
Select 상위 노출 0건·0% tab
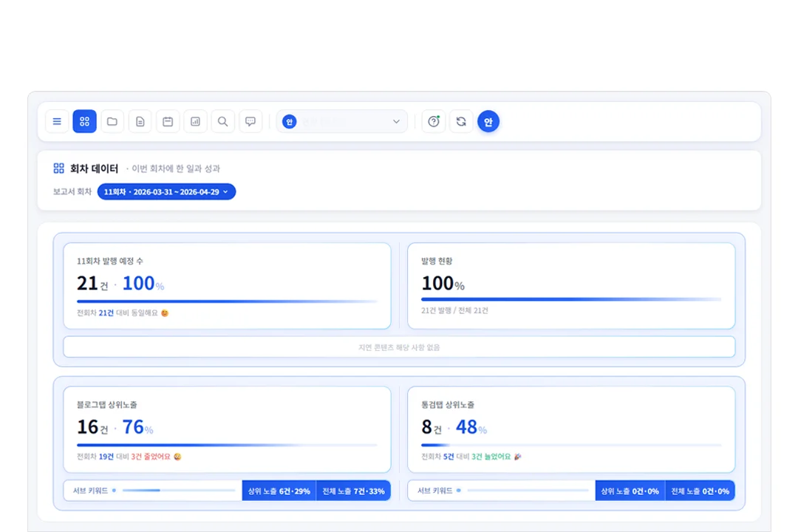tap(630, 491)
